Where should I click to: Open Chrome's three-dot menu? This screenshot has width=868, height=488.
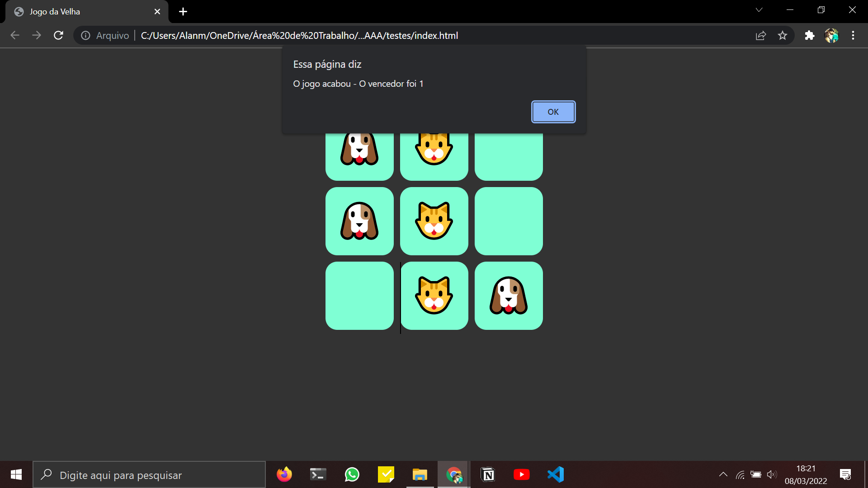click(x=854, y=35)
